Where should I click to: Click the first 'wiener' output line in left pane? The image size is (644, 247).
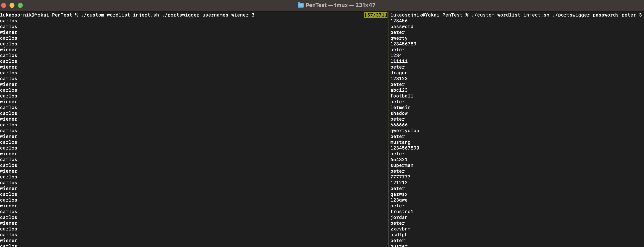coord(9,32)
